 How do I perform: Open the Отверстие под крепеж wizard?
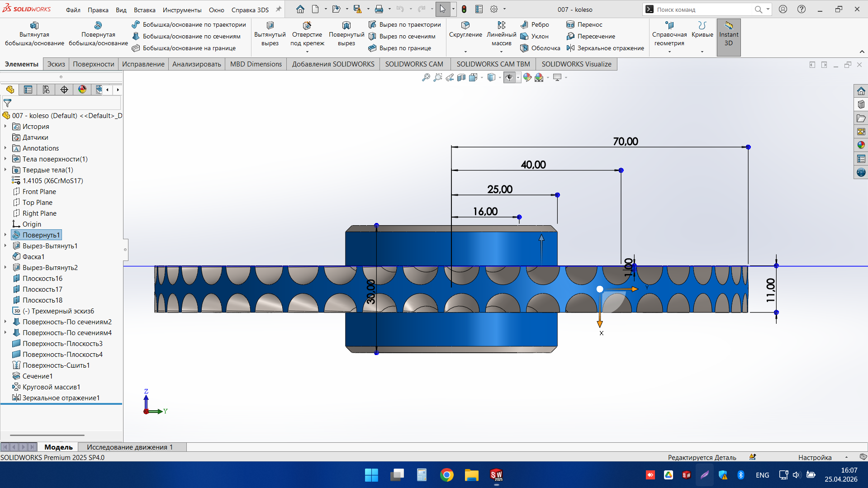tap(307, 34)
